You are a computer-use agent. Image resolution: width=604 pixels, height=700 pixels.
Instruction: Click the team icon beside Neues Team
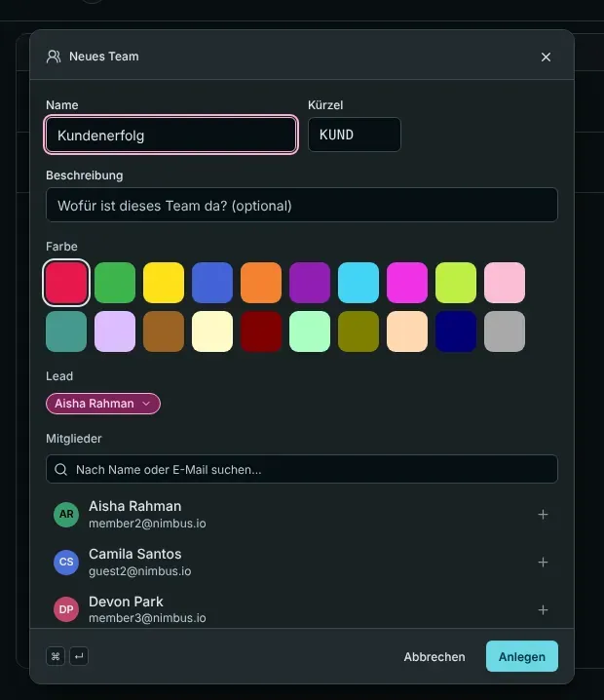click(54, 57)
